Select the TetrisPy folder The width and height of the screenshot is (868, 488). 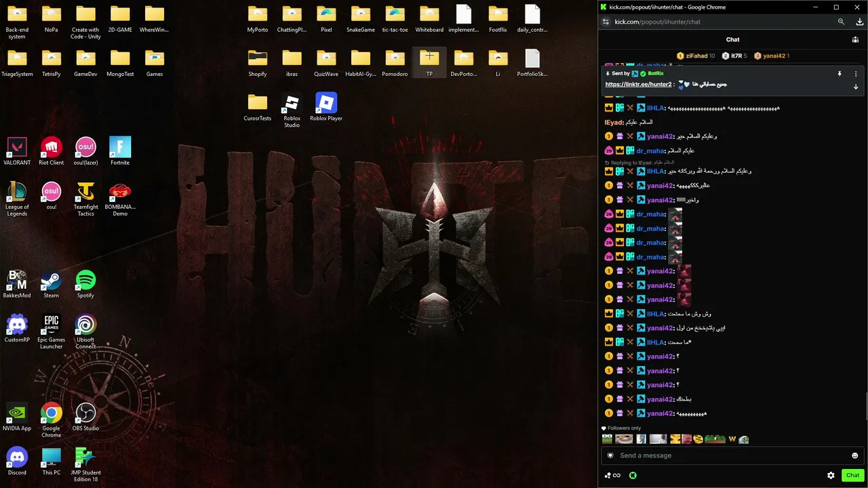[x=52, y=63]
